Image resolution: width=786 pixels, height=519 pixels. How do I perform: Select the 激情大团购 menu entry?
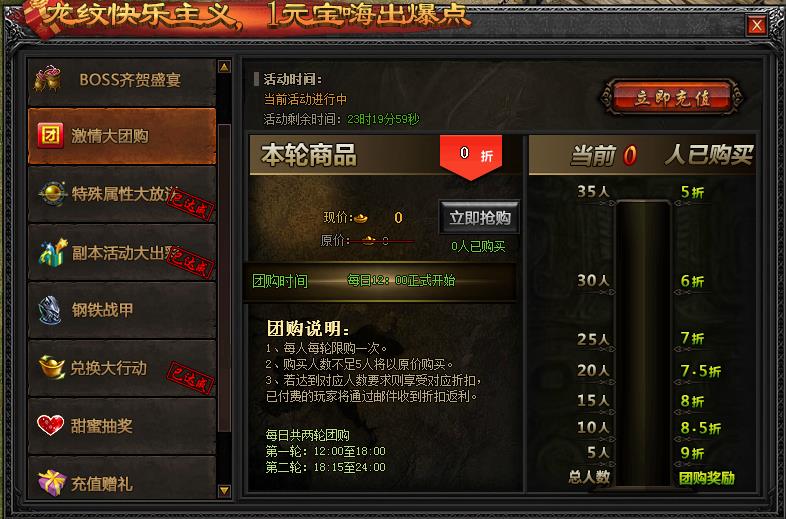tap(122, 136)
